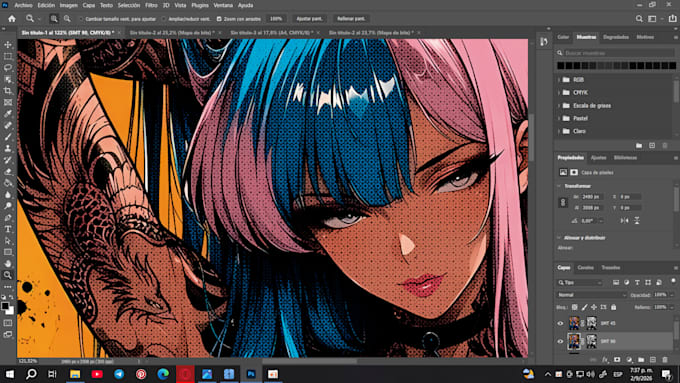The height and width of the screenshot is (383, 680).
Task: Choose the Zoom In magnifier mode
Action: pyautogui.click(x=54, y=19)
